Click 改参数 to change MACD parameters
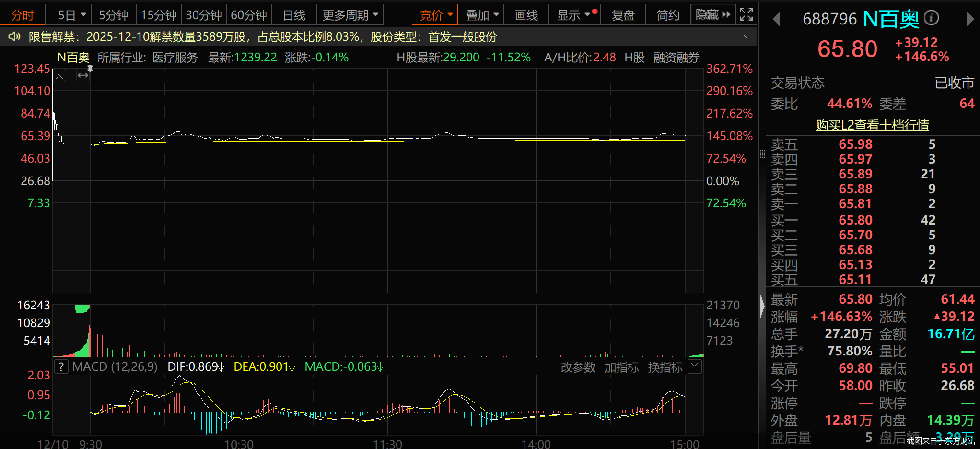 click(x=578, y=367)
